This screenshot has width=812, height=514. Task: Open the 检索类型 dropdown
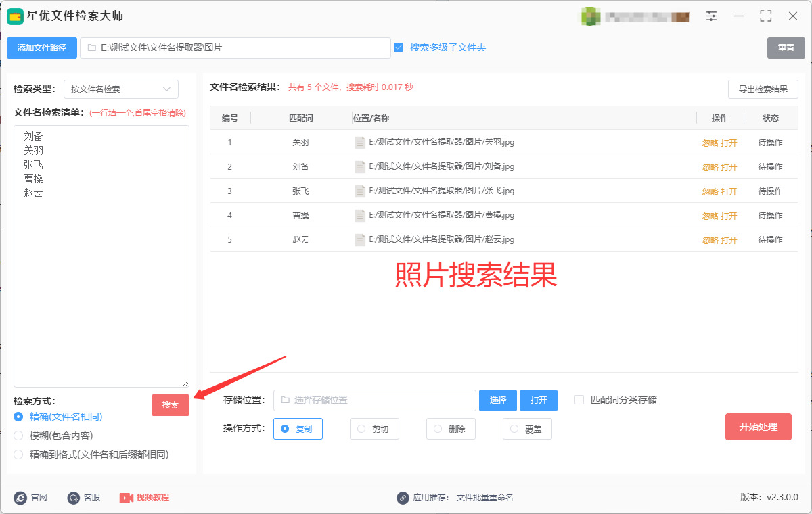point(121,89)
